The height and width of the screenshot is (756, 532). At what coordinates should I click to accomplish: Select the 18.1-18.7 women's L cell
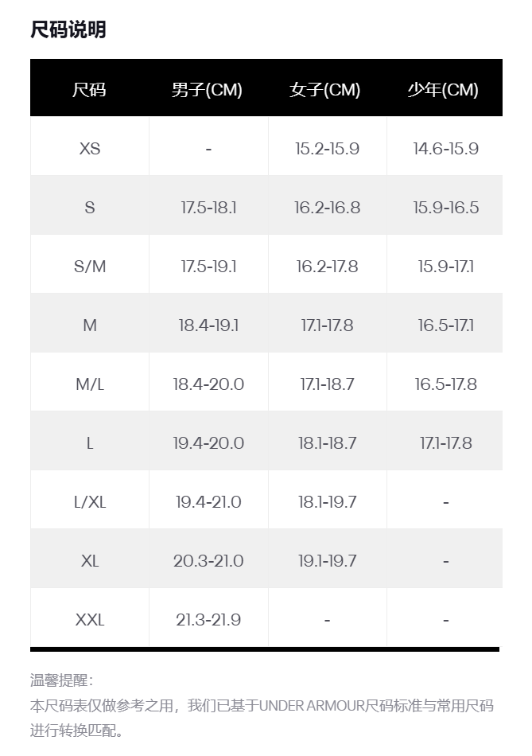pos(327,443)
